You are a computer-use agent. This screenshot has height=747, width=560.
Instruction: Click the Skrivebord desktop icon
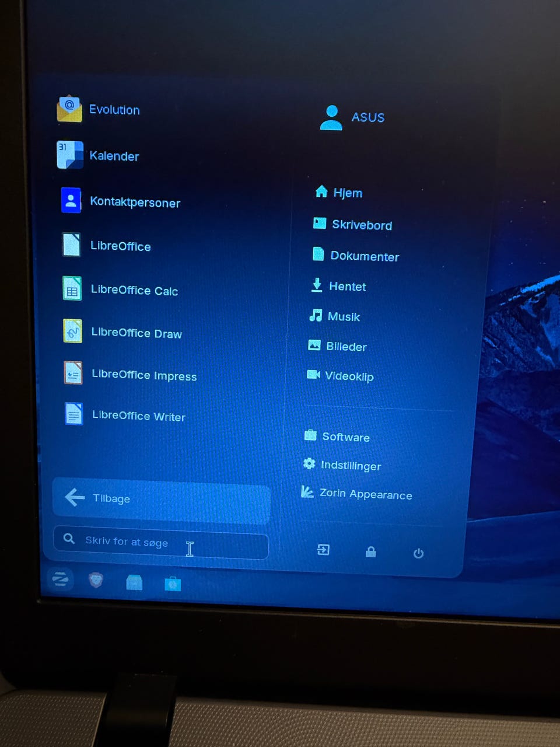coord(320,223)
